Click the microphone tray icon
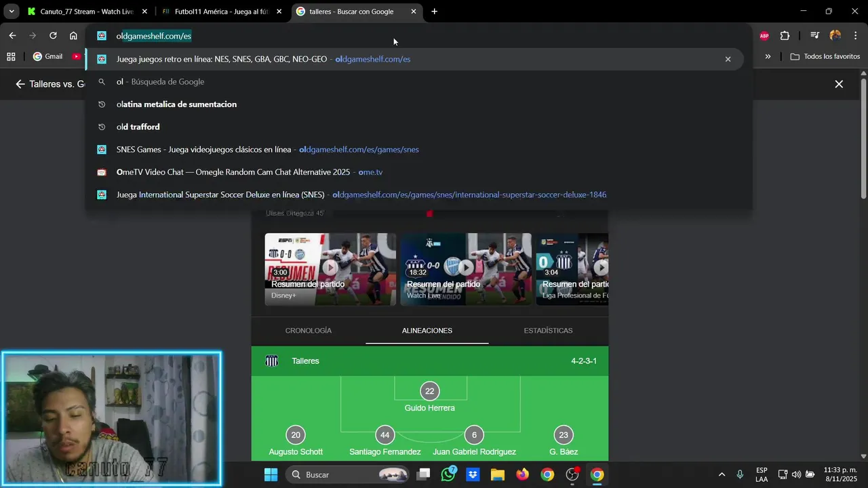The height and width of the screenshot is (488, 868). click(740, 474)
